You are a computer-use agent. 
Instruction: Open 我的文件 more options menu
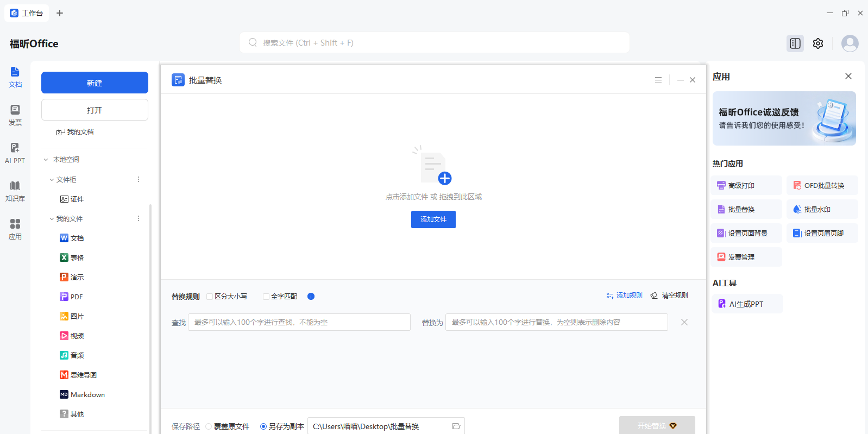(139, 218)
